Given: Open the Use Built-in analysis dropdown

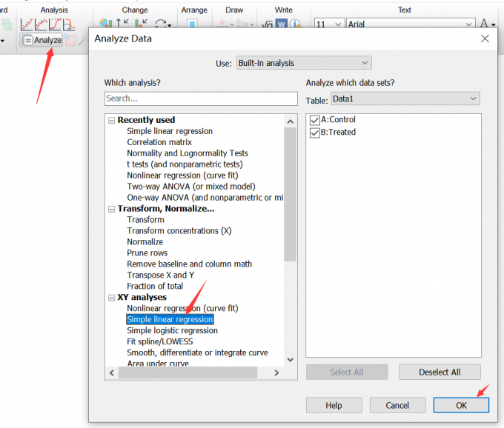Looking at the screenshot, I should coord(304,63).
